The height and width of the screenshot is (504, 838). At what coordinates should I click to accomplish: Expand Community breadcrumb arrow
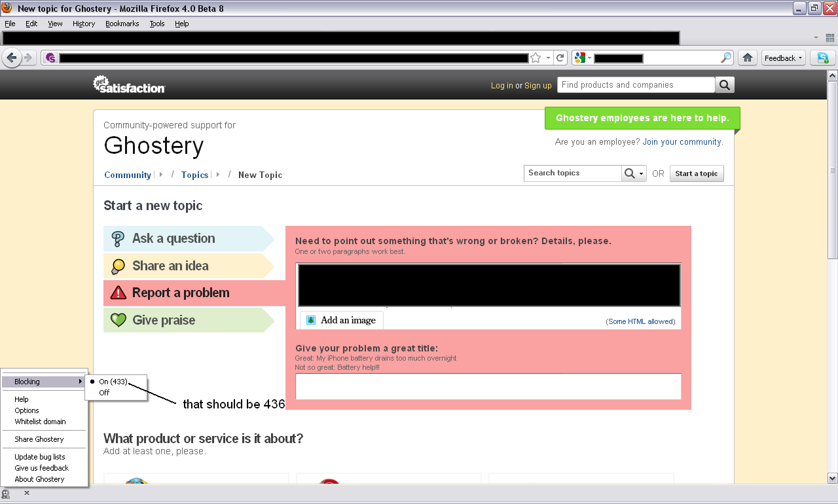[161, 175]
